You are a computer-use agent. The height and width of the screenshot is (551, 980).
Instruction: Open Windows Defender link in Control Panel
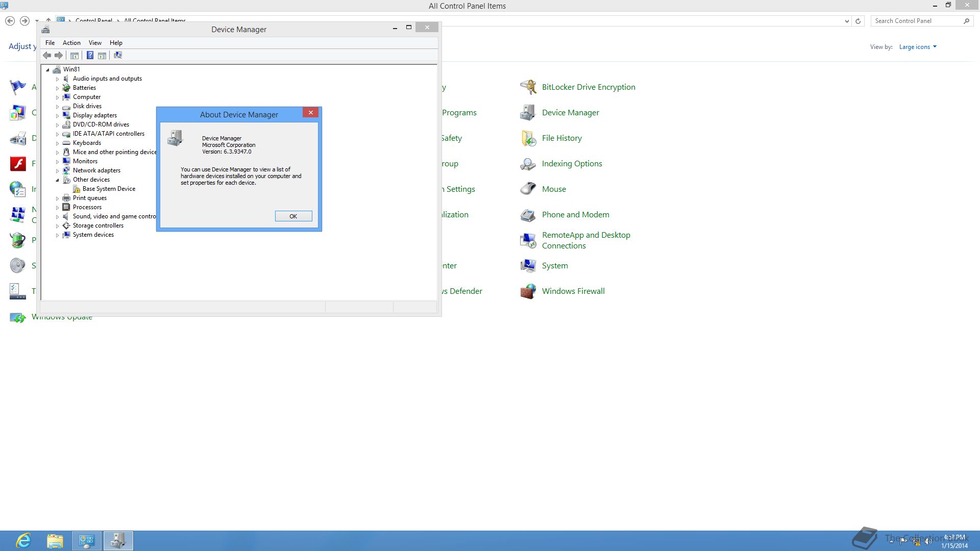462,291
